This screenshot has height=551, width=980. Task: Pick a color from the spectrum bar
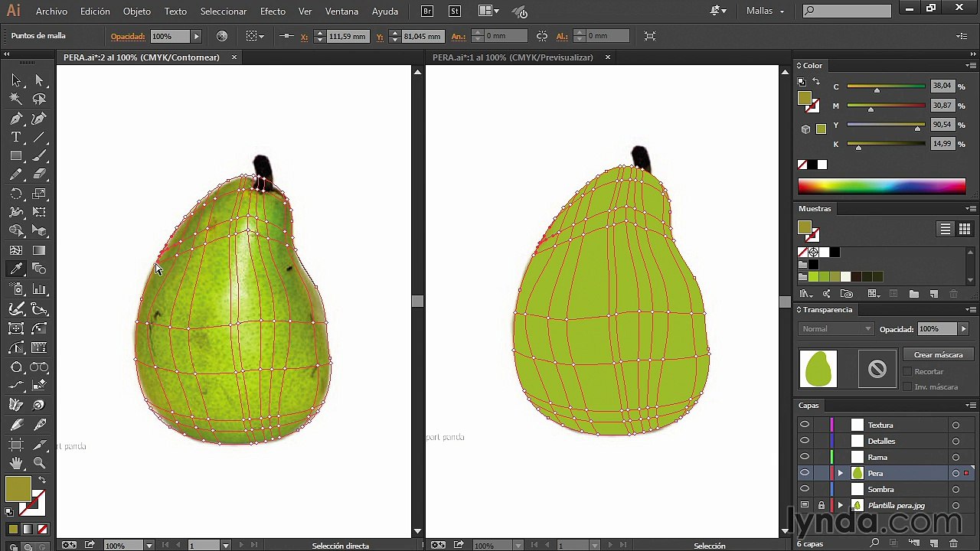[881, 186]
